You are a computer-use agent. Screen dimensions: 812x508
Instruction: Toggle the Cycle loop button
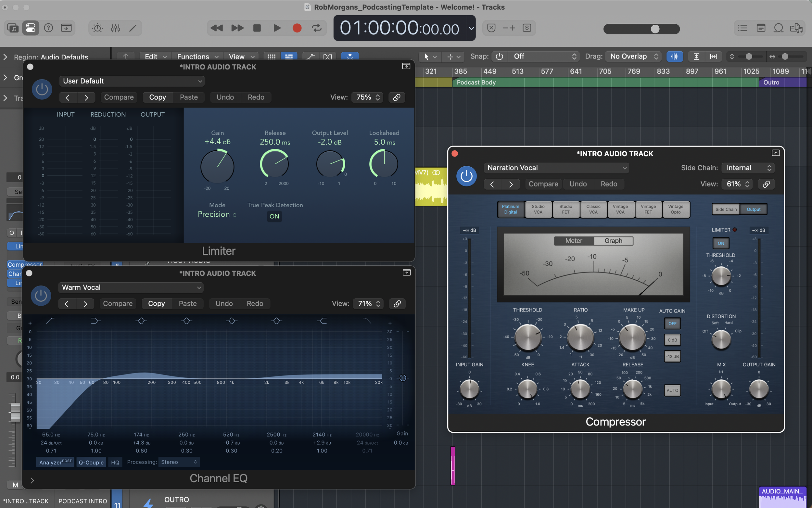tap(317, 28)
